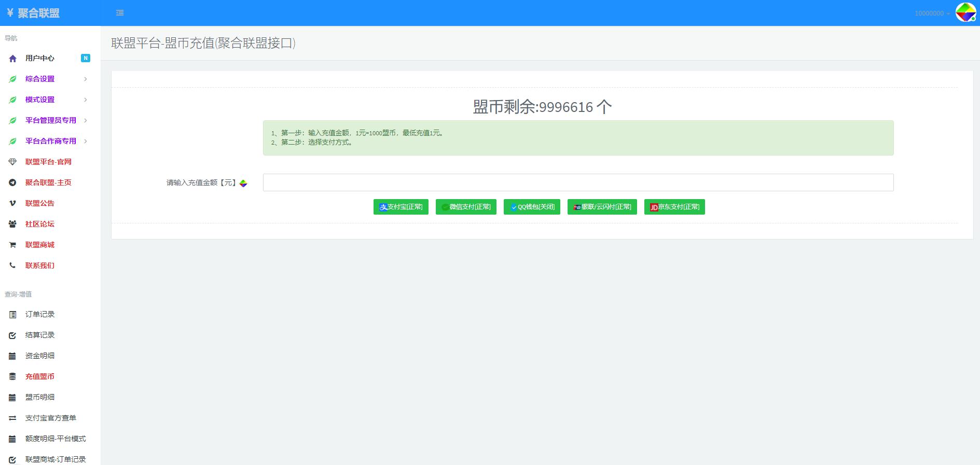Click the telegram icon next to 聚合联盟-主页
980x465 pixels.
tap(13, 183)
